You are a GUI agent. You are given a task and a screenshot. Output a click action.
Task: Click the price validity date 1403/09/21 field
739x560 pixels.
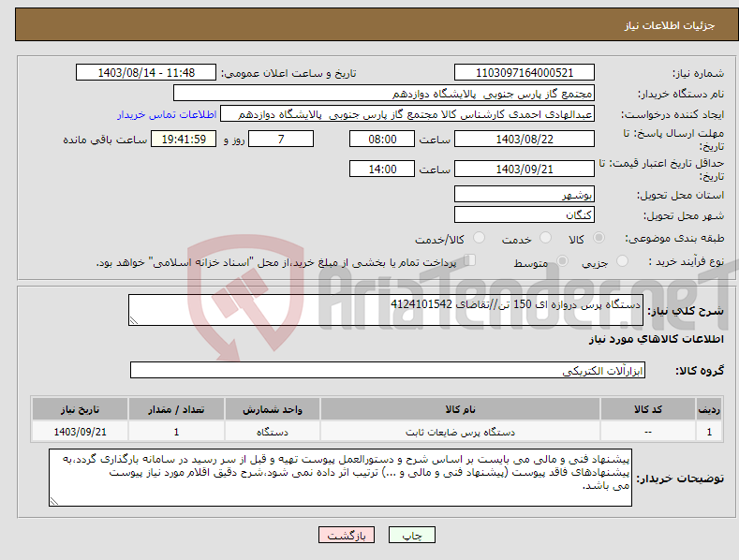[x=525, y=169]
